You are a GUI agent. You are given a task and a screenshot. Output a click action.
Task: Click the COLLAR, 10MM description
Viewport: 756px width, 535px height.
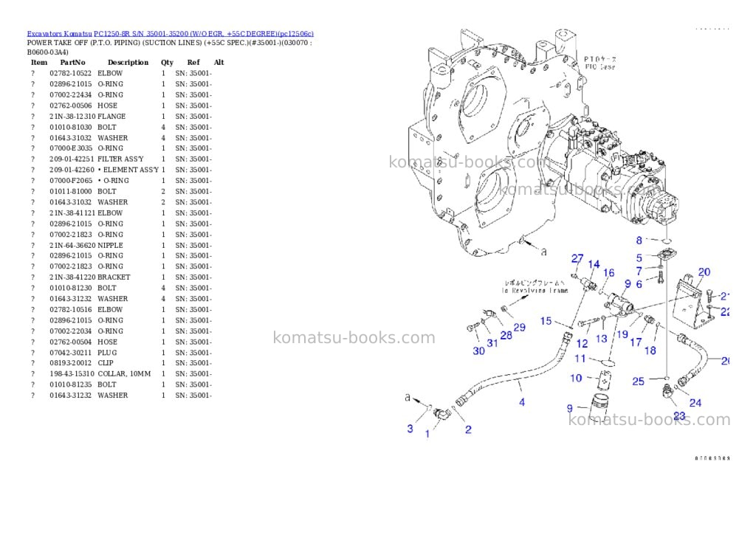[x=124, y=374]
